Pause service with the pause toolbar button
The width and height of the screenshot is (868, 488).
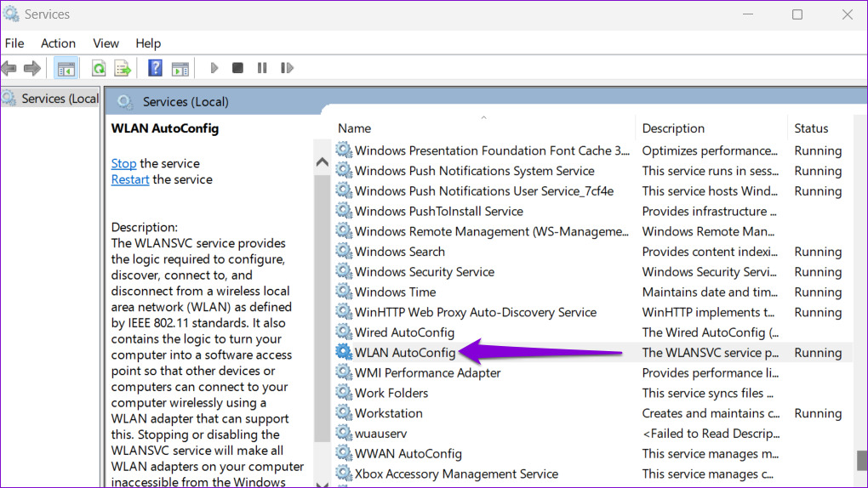tap(262, 68)
